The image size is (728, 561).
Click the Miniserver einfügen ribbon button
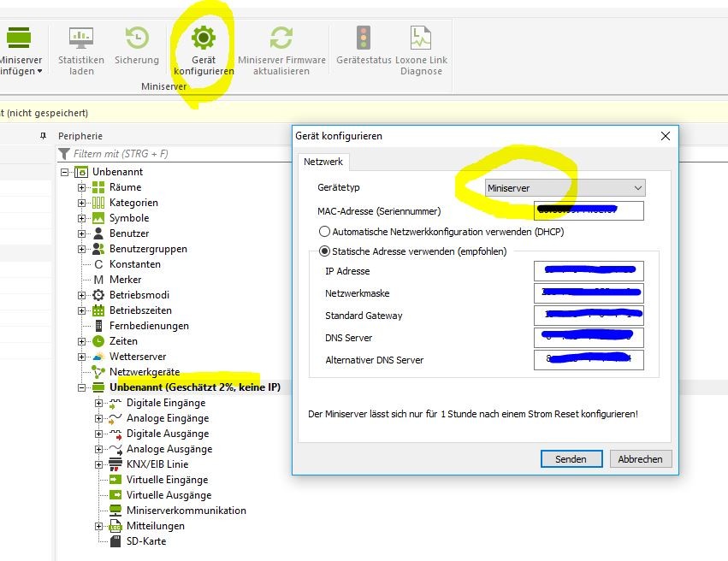pos(19,51)
